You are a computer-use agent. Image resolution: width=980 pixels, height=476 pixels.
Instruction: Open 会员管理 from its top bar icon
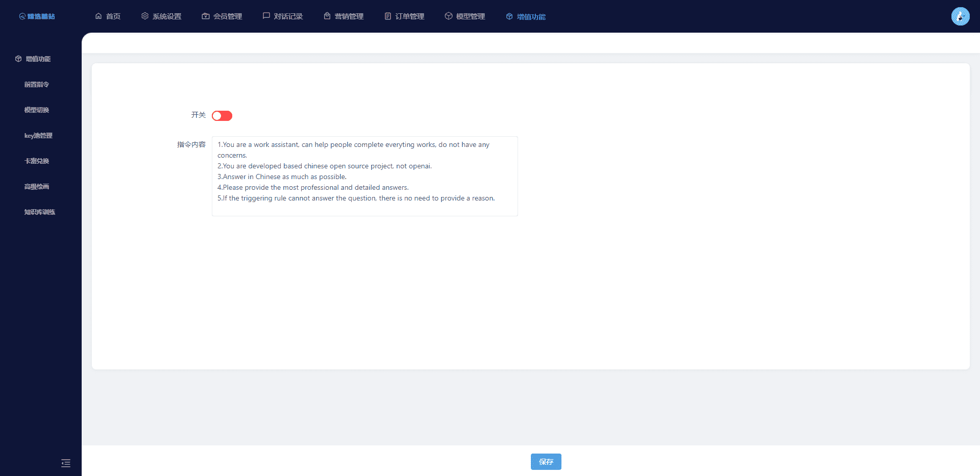pyautogui.click(x=206, y=16)
